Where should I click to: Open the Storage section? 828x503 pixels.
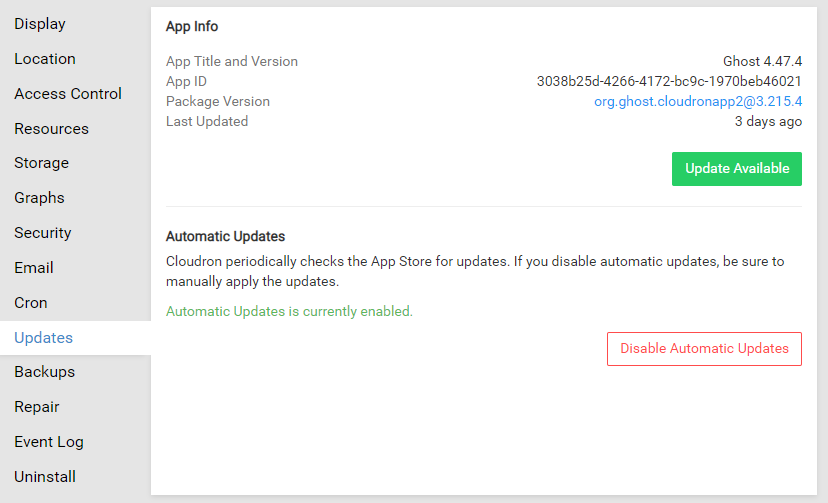coord(42,163)
